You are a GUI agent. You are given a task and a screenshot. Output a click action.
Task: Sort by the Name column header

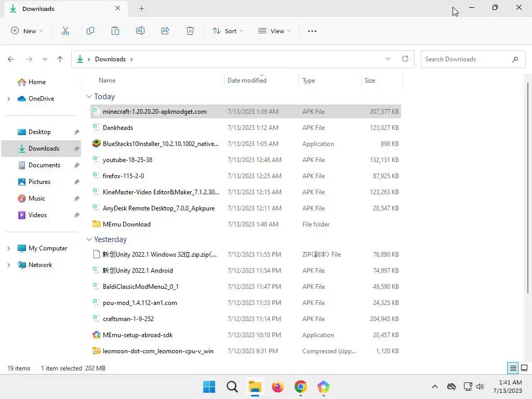tap(107, 81)
